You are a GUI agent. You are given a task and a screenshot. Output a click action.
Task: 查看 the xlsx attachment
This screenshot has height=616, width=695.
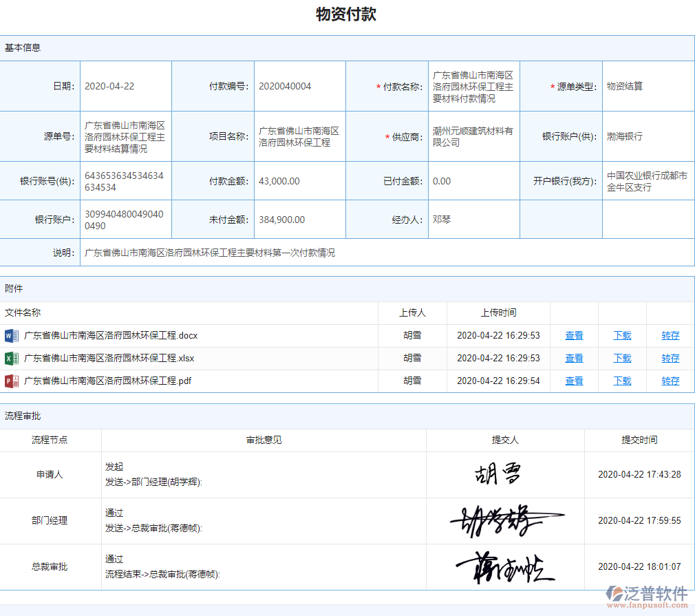574,358
